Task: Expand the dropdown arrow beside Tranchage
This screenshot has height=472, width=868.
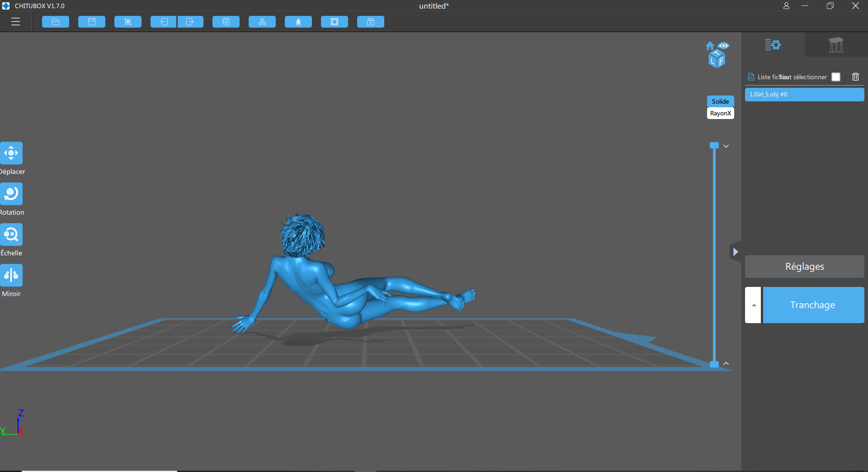Action: click(753, 305)
